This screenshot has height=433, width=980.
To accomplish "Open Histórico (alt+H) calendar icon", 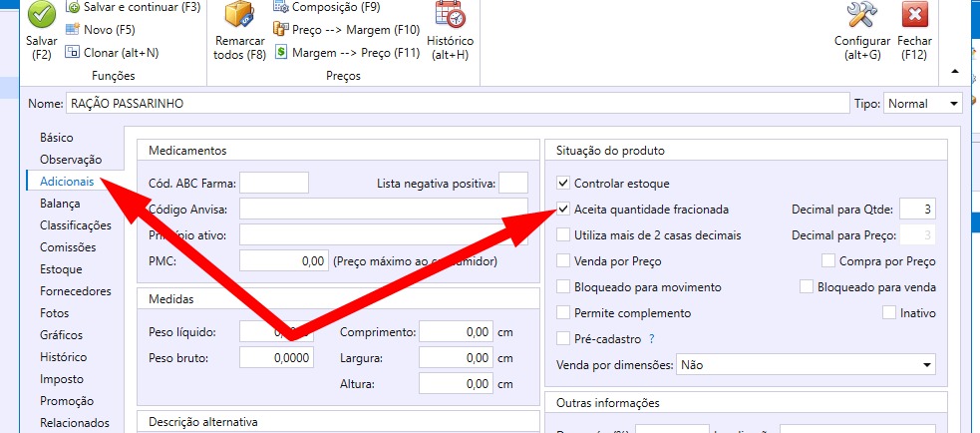I will [450, 16].
